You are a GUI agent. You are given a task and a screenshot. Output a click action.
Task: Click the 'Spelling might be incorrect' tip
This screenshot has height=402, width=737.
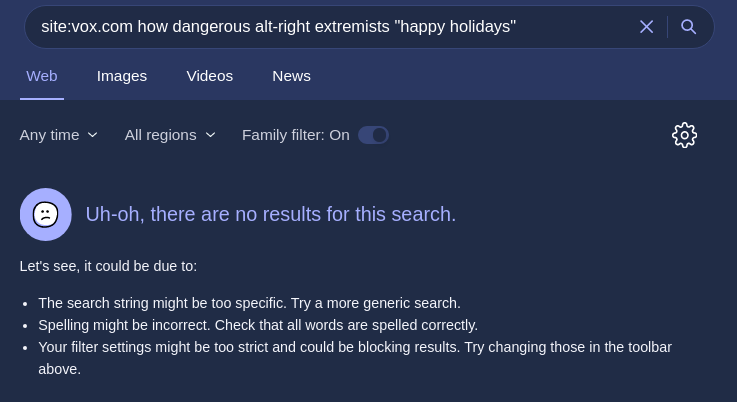(x=258, y=325)
